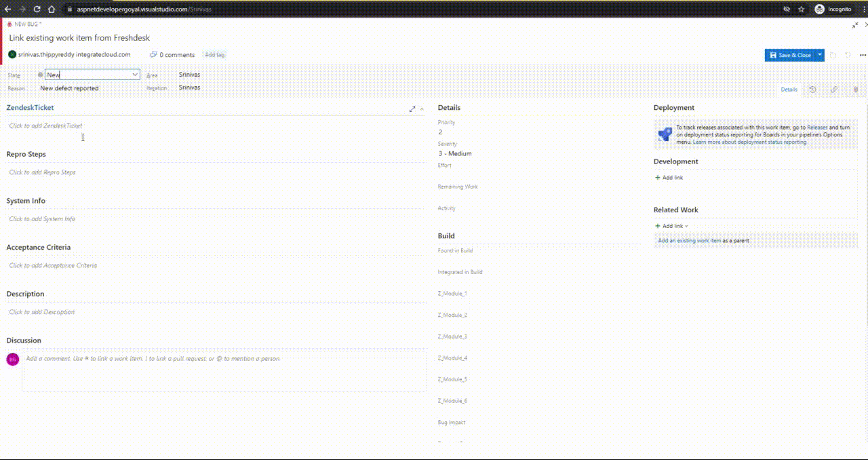Click the browser forward arrow
This screenshot has height=460, width=868.
[22, 9]
